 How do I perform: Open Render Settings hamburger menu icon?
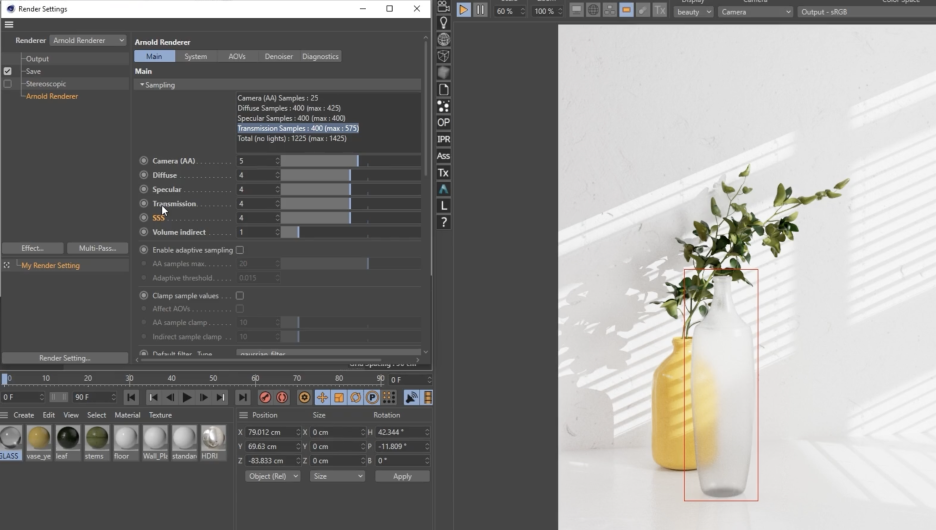click(x=9, y=24)
